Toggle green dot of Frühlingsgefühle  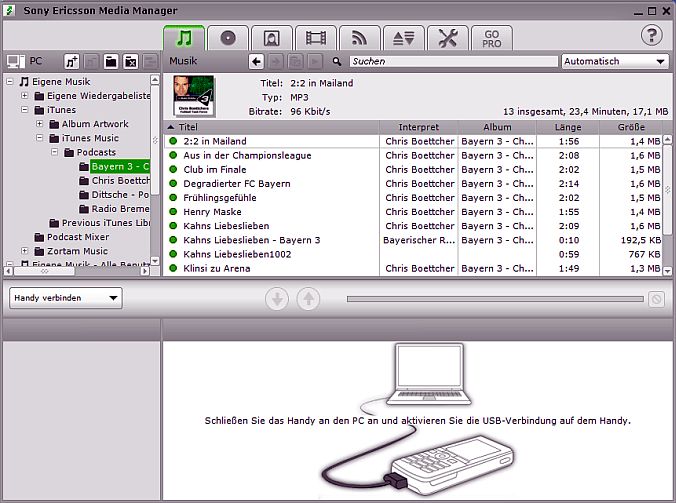pos(173,197)
